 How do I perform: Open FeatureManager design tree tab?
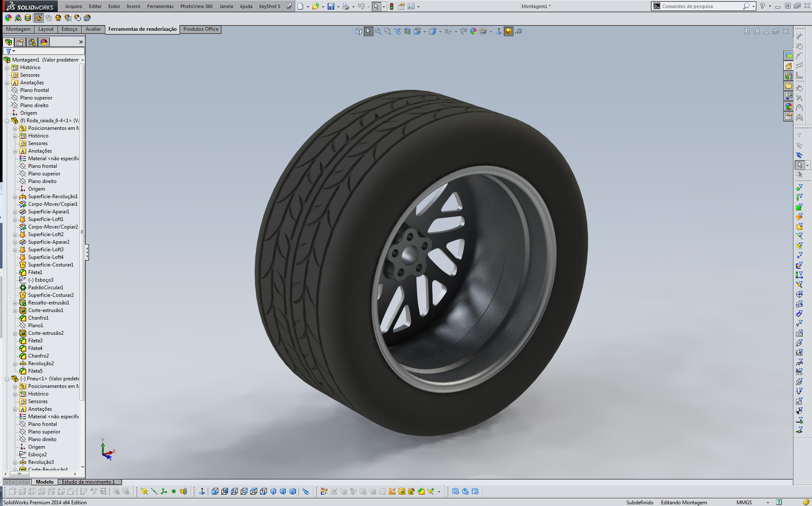click(8, 42)
